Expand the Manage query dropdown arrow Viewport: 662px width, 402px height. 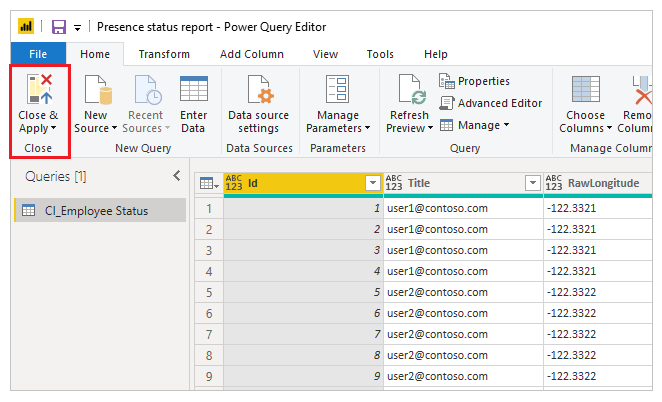click(506, 125)
